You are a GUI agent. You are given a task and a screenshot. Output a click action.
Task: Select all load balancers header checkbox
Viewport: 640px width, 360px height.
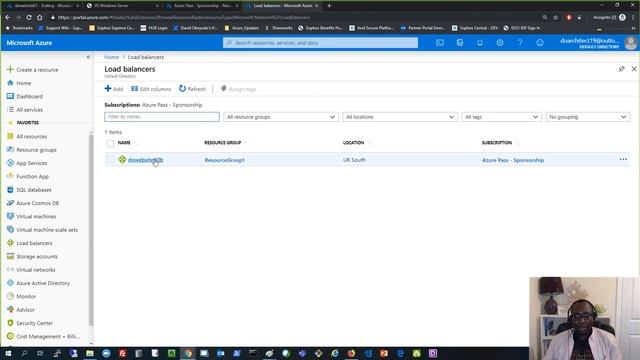[x=110, y=143]
